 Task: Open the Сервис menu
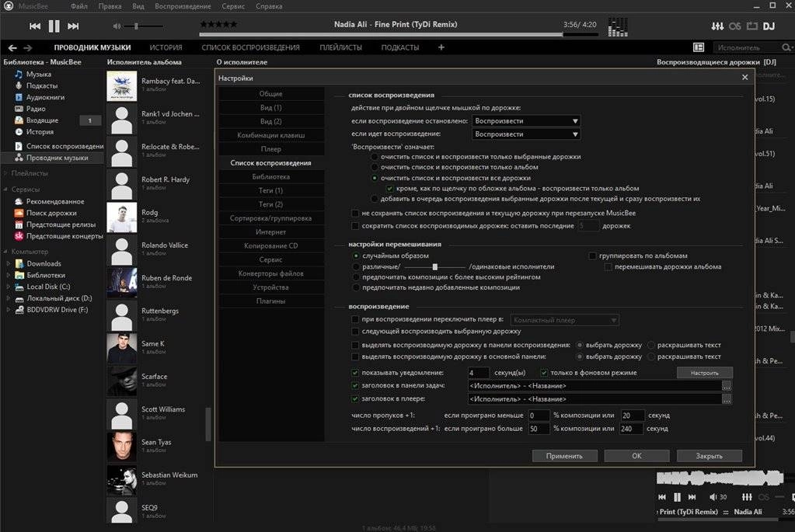[x=233, y=6]
